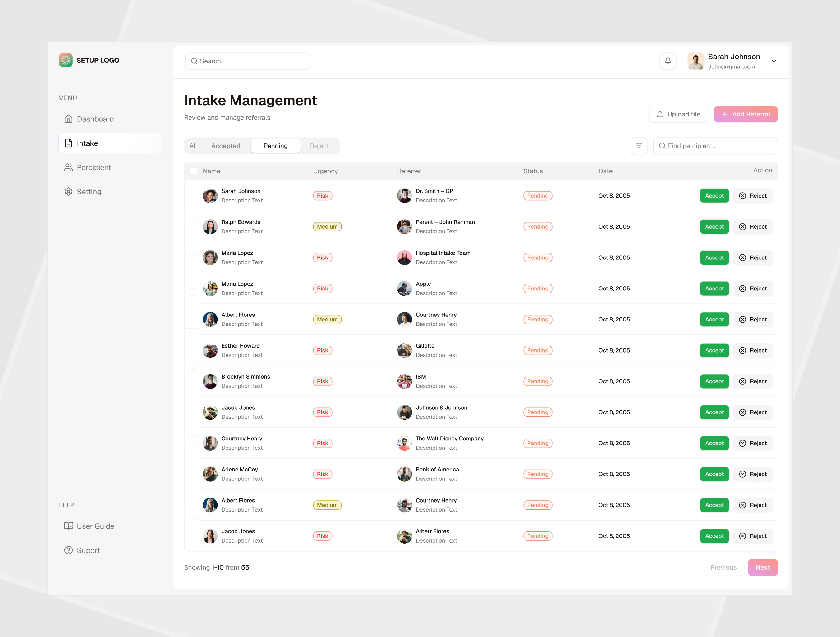Open notifications via the bell icon
840x637 pixels.
tap(668, 61)
